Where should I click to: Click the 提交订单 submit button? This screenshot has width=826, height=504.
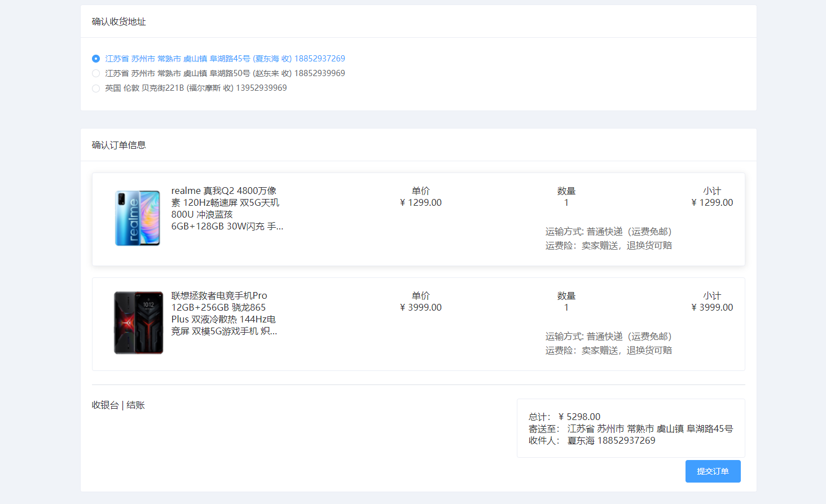713,471
